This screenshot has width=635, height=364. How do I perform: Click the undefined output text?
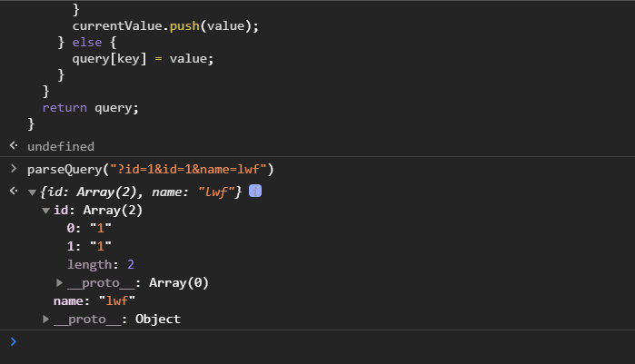60,146
